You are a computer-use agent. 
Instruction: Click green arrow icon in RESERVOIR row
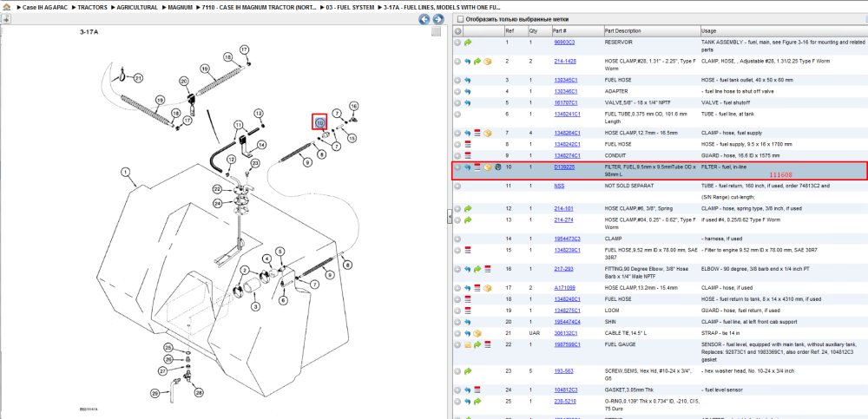(468, 42)
